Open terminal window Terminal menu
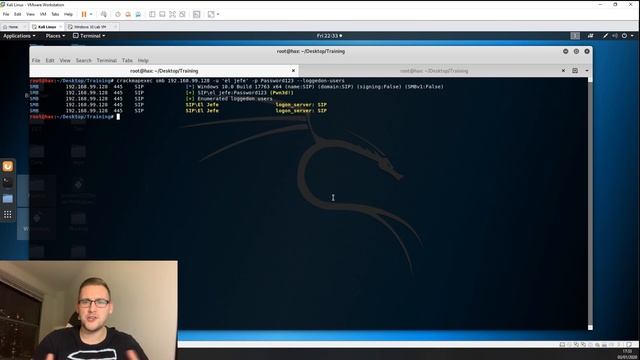The image size is (640, 360). [x=107, y=60]
